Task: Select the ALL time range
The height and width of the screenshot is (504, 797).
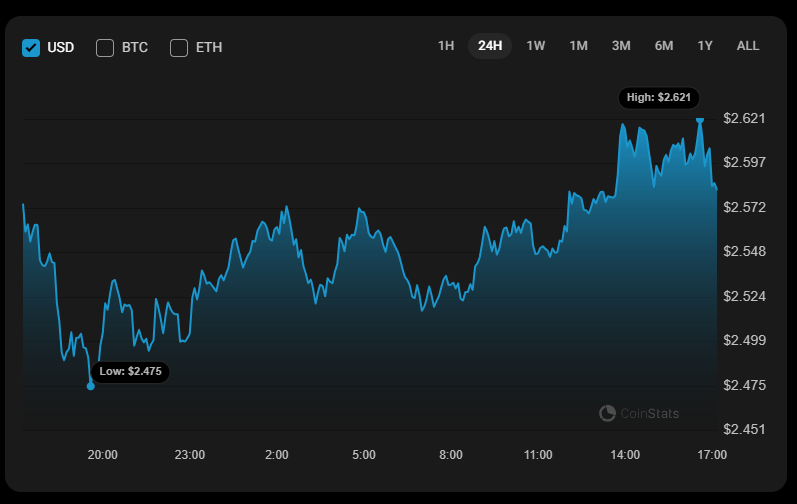Action: pos(748,45)
